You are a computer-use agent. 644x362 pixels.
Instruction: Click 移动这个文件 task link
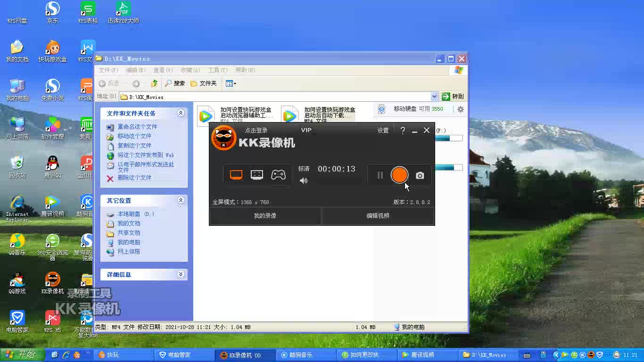pyautogui.click(x=134, y=136)
